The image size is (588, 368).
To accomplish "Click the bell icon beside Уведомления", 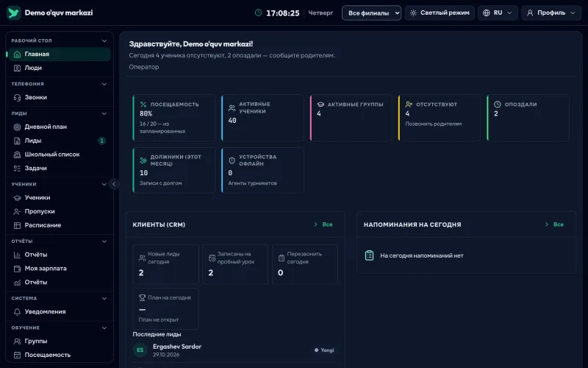I will point(17,311).
